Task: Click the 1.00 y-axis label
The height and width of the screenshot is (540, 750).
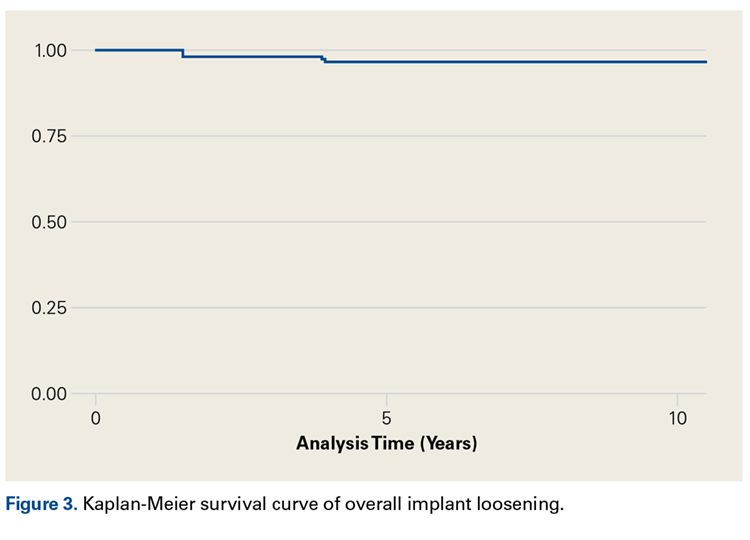Action: pos(48,51)
